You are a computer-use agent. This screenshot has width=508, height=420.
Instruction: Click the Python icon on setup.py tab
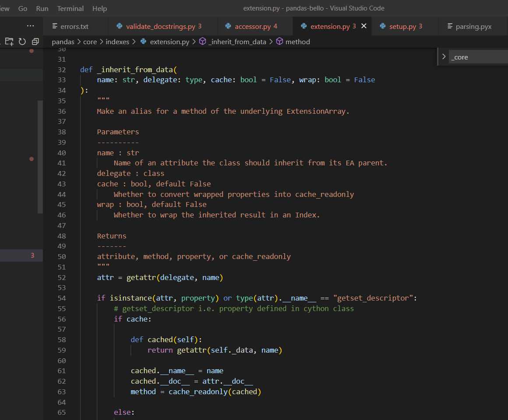tap(383, 26)
